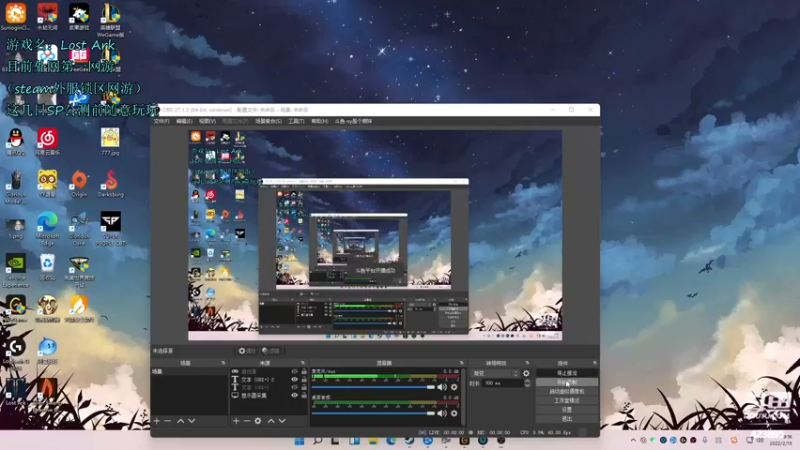Open Darksburg desktop icon
Viewport: 800px width, 450px height.
pos(111,183)
